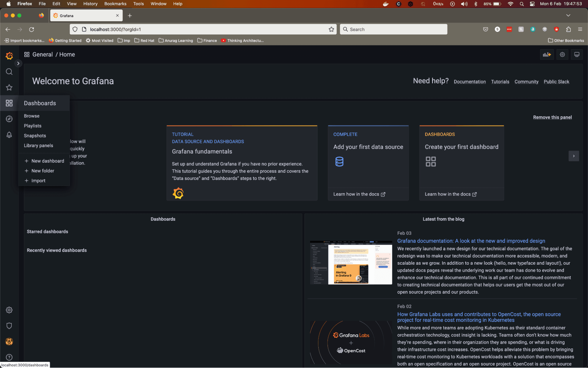Select Browse in Dashboards menu
The width and height of the screenshot is (588, 368).
click(31, 116)
